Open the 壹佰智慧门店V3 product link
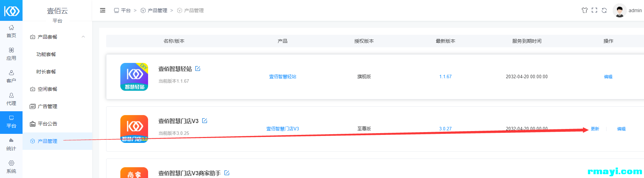This screenshot has height=178, width=644. click(x=283, y=129)
